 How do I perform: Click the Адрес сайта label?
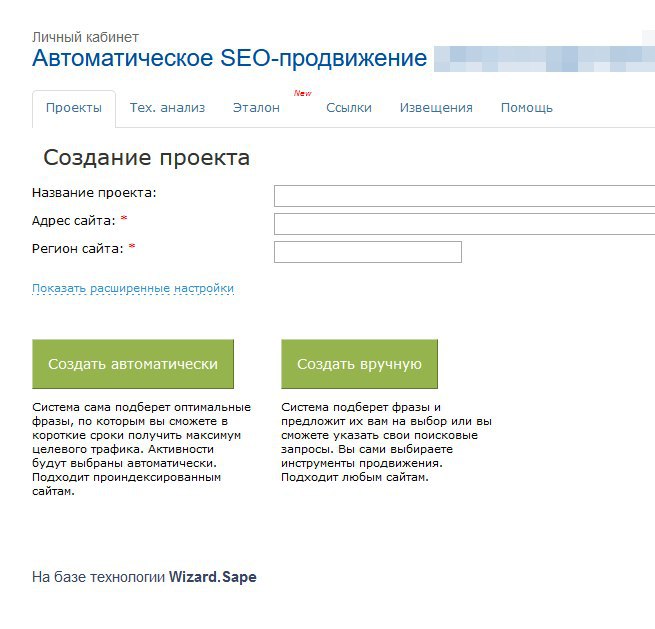tap(74, 221)
